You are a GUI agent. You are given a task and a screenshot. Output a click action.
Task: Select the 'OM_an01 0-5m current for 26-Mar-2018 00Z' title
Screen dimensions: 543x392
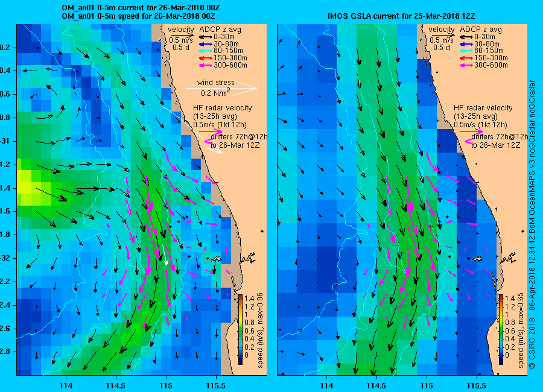tap(141, 8)
